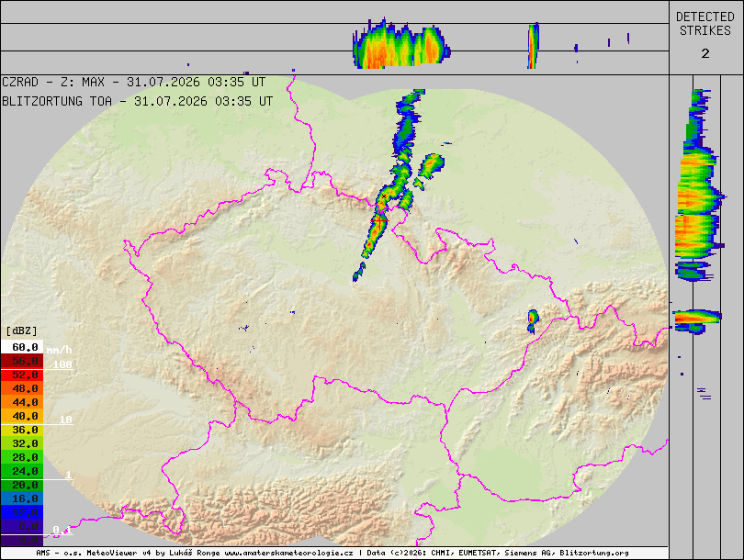This screenshot has height=560, width=744.
Task: Click the black x strike marker
Action: (384, 196)
